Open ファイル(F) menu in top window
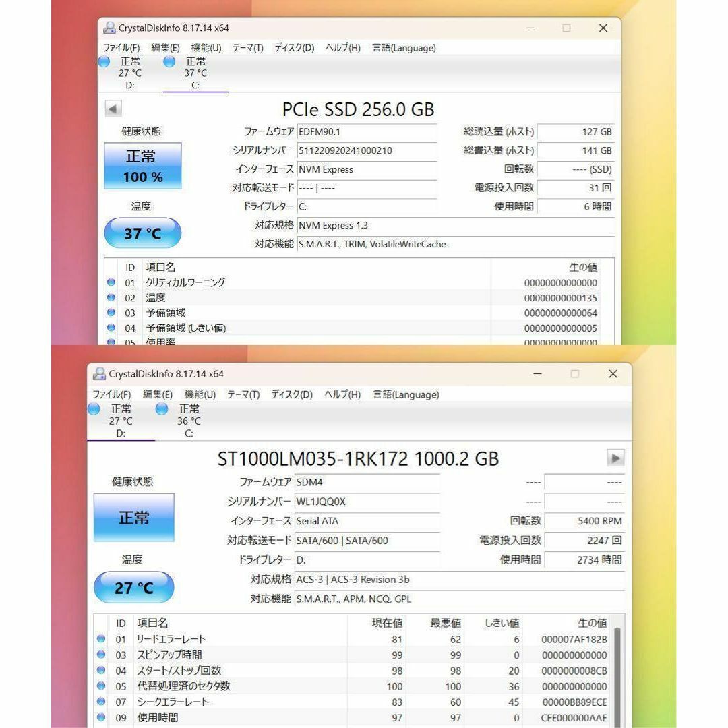Image resolution: width=728 pixels, height=728 pixels. pyautogui.click(x=121, y=48)
